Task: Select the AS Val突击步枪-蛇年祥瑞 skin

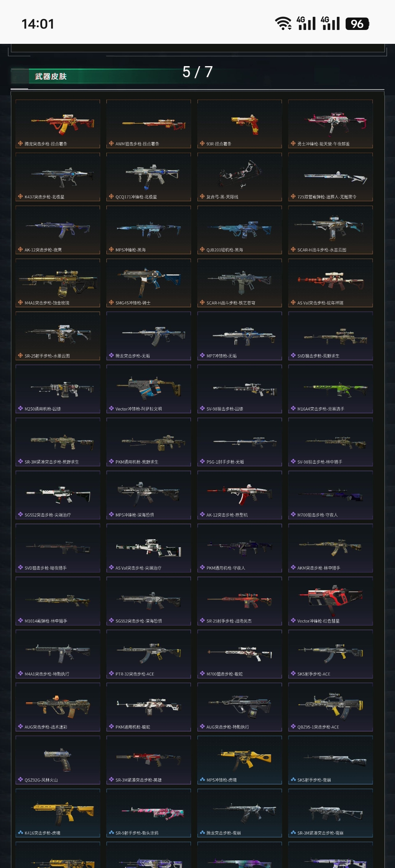Action: click(x=331, y=283)
